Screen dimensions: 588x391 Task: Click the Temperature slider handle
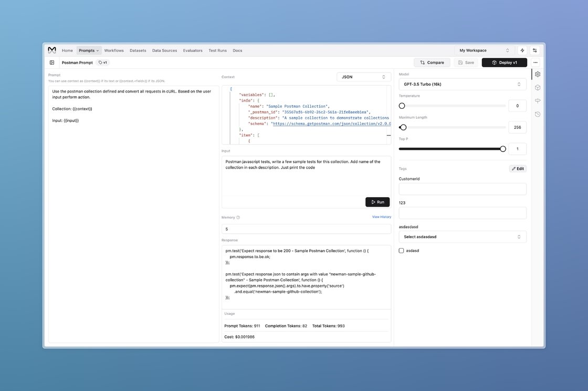[402, 106]
